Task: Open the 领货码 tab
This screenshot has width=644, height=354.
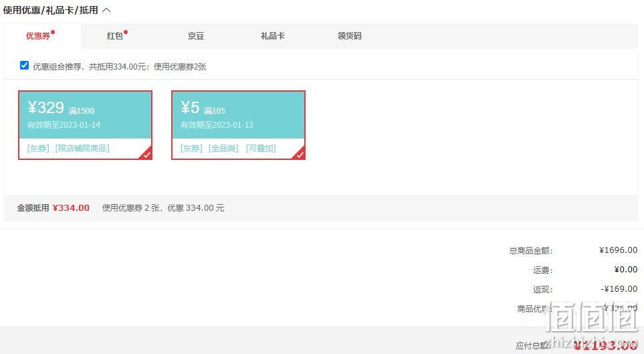Action: pyautogui.click(x=350, y=35)
